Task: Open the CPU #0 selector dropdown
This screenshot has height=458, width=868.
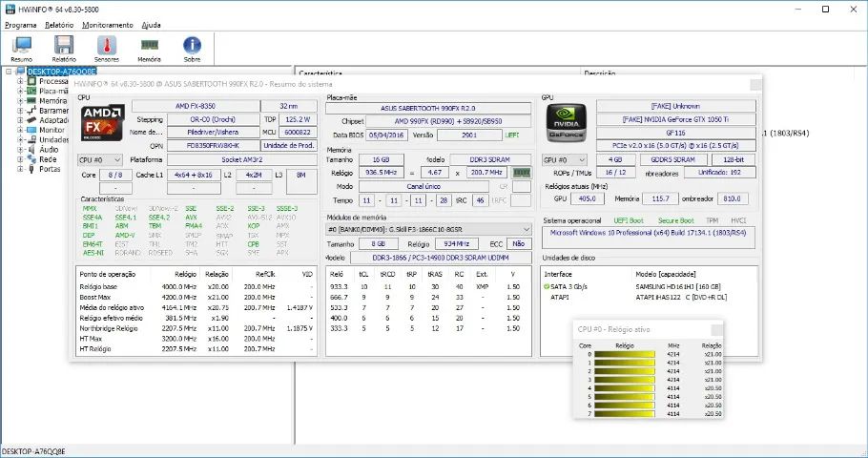Action: pos(99,160)
